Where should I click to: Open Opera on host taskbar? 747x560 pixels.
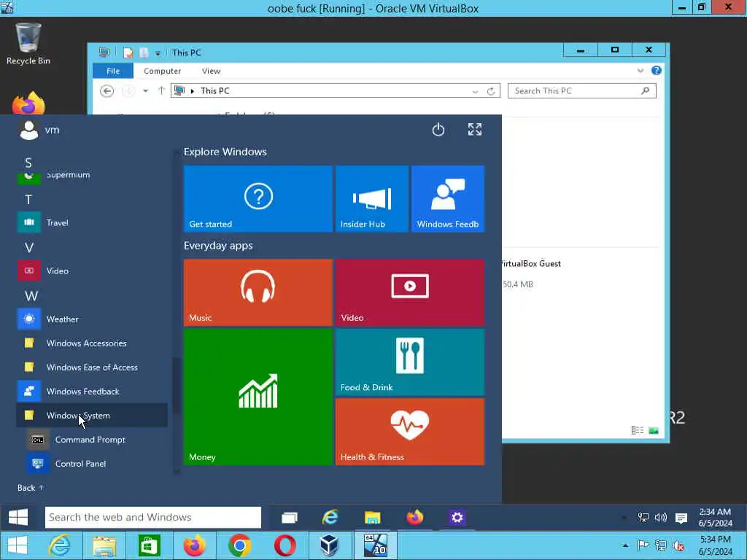[x=285, y=545]
